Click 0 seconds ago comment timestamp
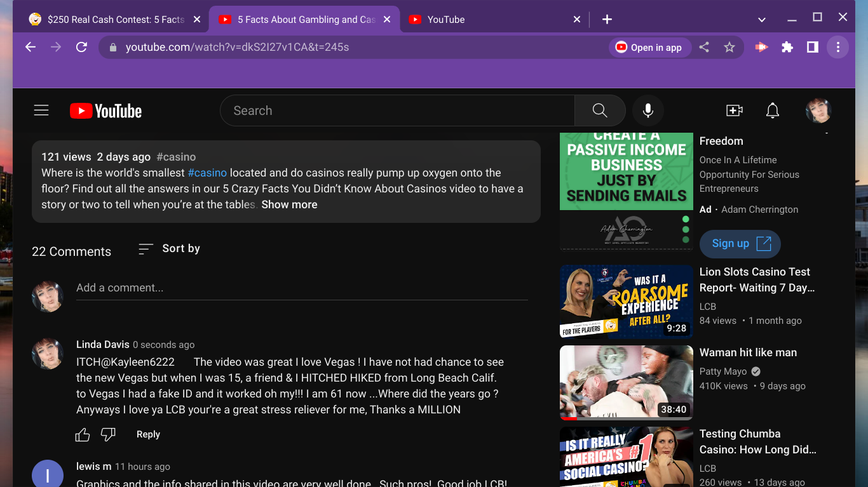This screenshot has height=487, width=868. tap(163, 345)
